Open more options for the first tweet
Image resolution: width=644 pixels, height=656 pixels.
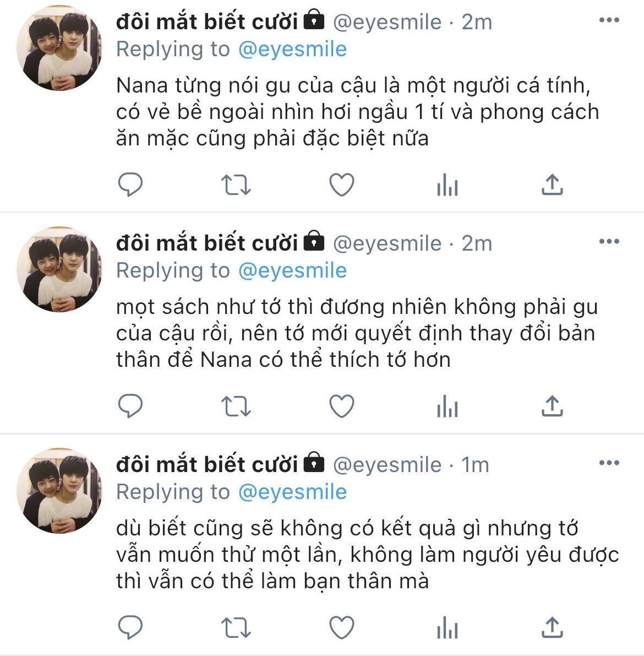point(609,20)
